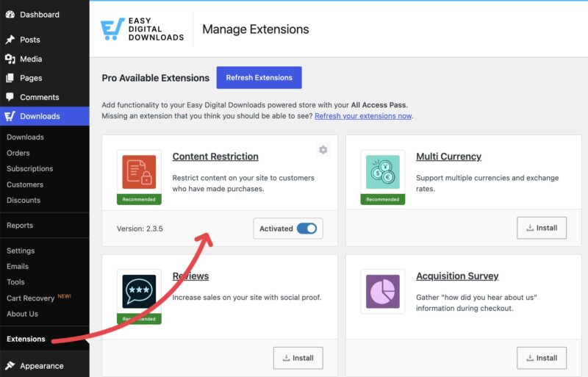
Task: Go to Orders submenu
Action: click(18, 153)
